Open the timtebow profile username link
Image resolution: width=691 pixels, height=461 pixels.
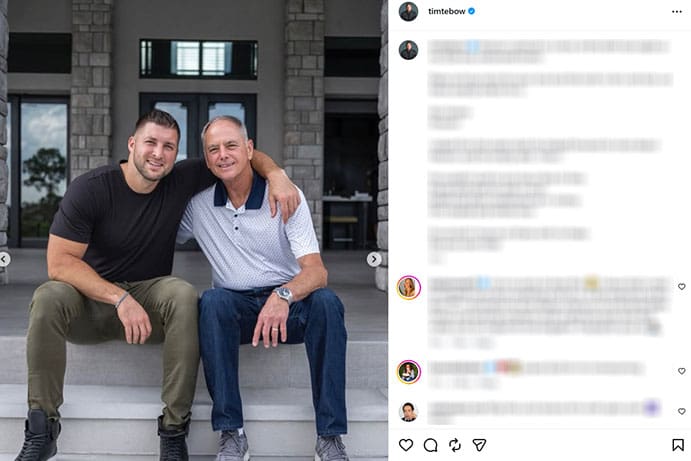447,11
